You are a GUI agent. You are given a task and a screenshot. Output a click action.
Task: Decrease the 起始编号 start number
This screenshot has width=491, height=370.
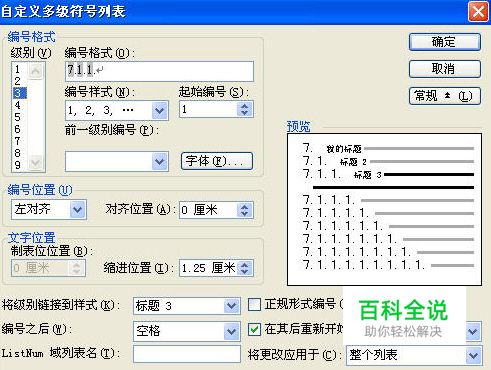[244, 113]
